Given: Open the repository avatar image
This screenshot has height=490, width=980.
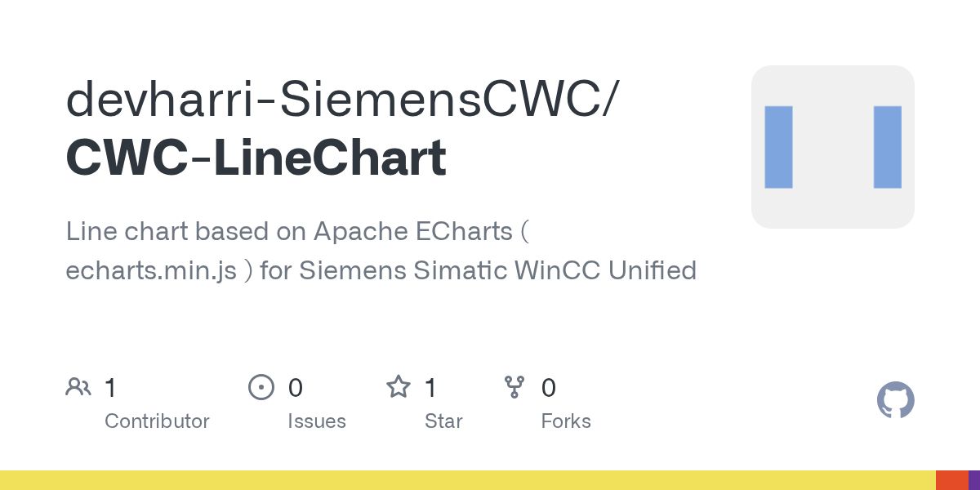Looking at the screenshot, I should click(832, 147).
